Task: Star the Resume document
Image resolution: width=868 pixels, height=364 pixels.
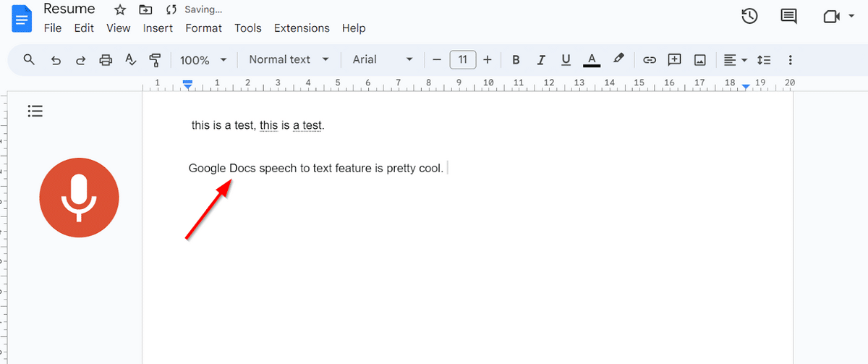Action: coord(120,10)
